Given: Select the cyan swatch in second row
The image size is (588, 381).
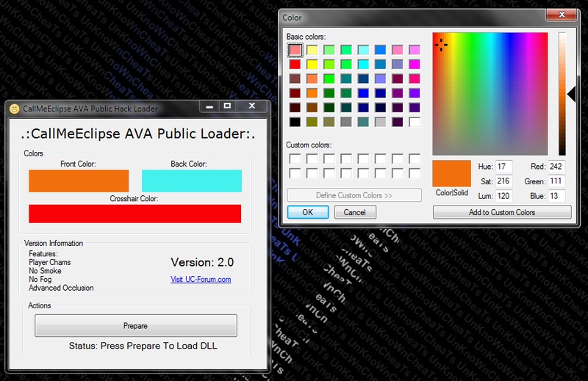Looking at the screenshot, I should pyautogui.click(x=363, y=65).
